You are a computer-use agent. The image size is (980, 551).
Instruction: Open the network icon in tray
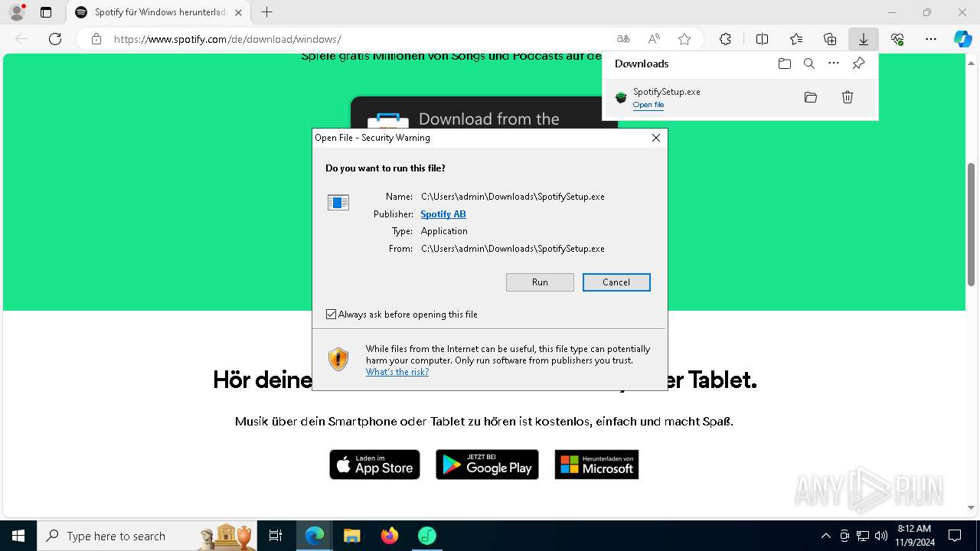tap(863, 536)
